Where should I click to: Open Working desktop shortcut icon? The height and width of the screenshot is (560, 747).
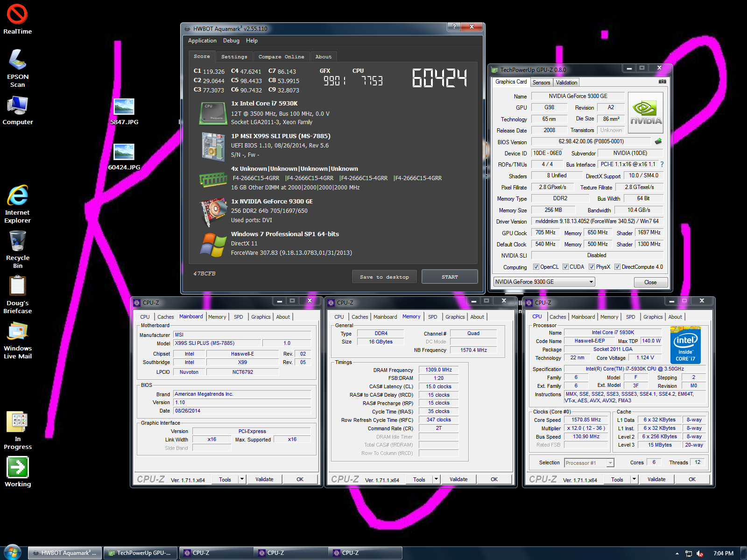pyautogui.click(x=17, y=472)
